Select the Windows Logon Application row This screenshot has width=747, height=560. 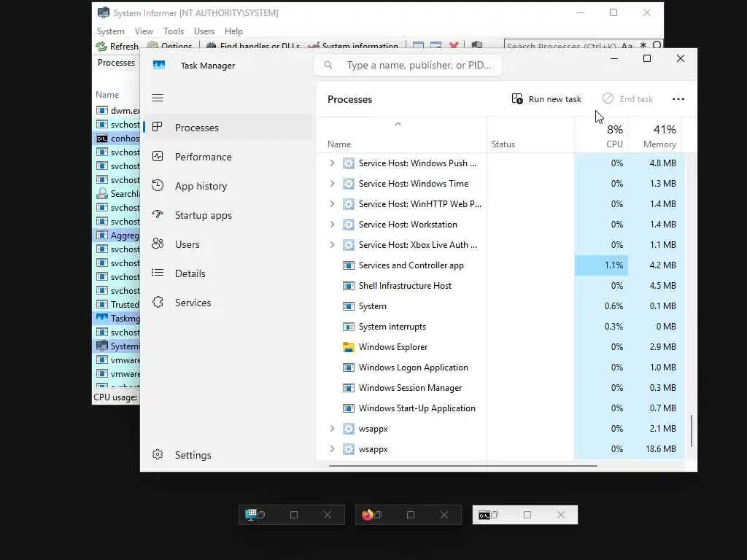(500, 367)
